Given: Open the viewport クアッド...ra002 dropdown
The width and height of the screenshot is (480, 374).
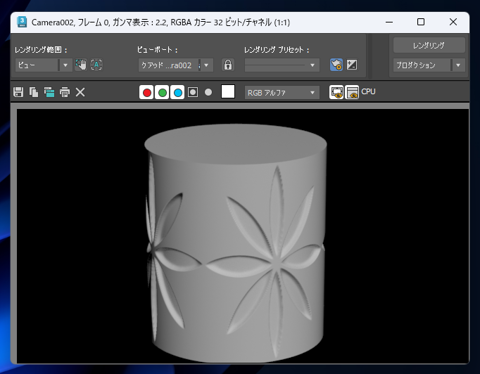Looking at the screenshot, I should [x=175, y=65].
